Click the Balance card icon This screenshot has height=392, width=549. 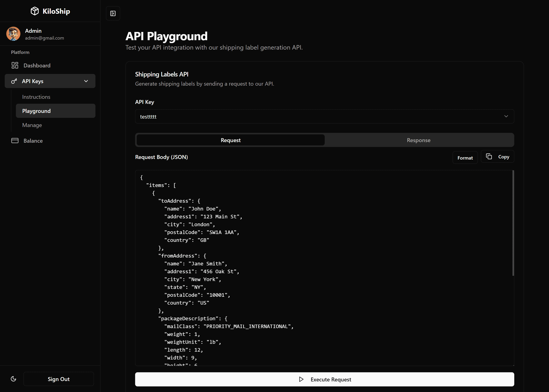coord(15,141)
